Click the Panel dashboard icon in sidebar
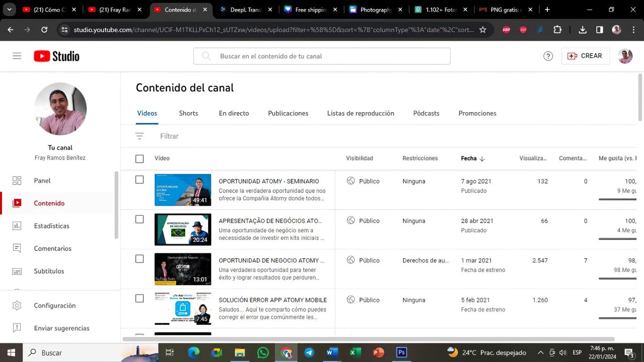This screenshot has width=644, height=362. tap(17, 181)
